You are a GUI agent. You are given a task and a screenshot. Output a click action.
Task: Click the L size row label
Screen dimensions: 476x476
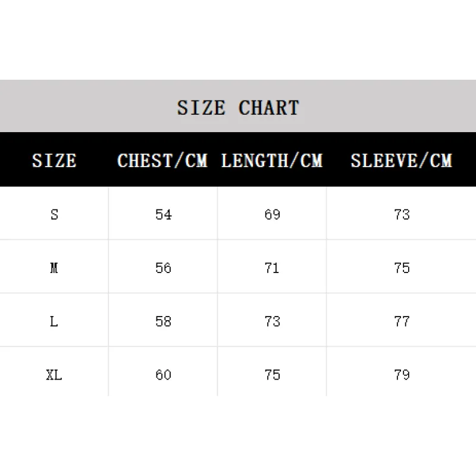(54, 321)
